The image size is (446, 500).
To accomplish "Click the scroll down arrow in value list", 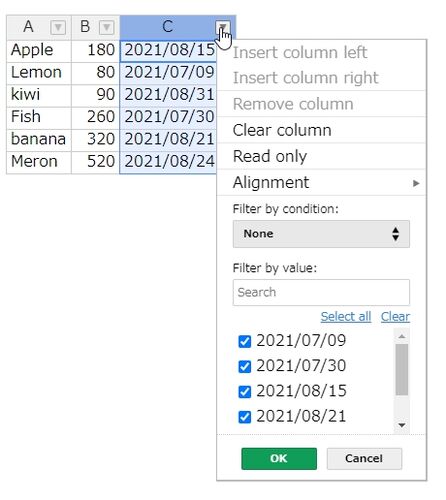I will pos(402,425).
